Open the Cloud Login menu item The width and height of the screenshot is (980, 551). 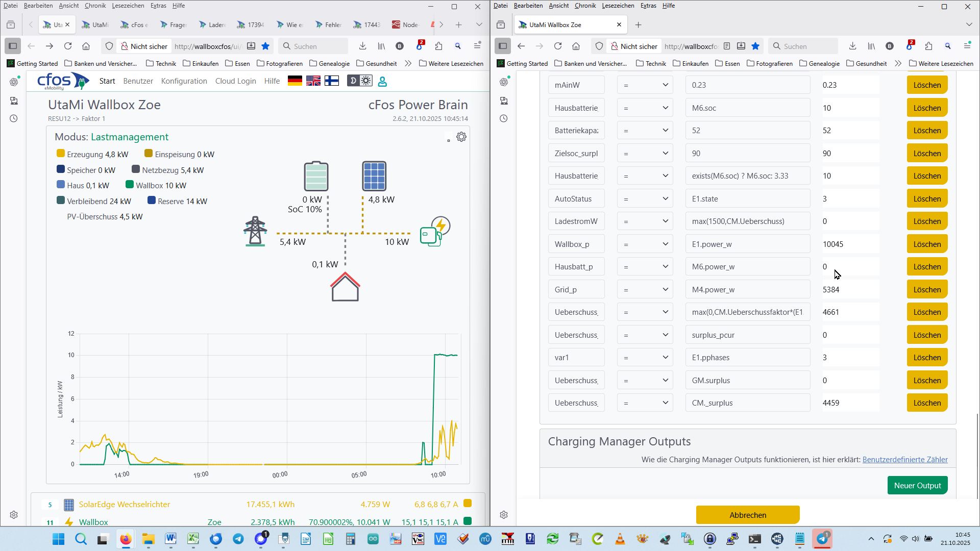coord(235,81)
